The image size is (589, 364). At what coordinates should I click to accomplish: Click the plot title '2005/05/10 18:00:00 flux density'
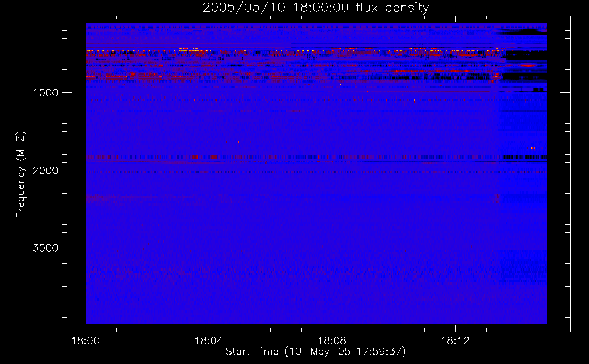(316, 8)
